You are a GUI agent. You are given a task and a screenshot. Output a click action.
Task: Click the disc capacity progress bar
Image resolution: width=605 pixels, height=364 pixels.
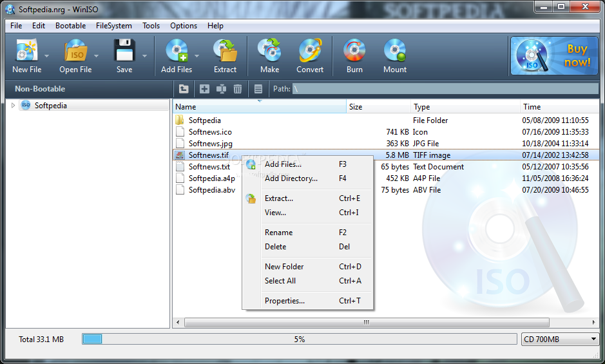coord(300,340)
